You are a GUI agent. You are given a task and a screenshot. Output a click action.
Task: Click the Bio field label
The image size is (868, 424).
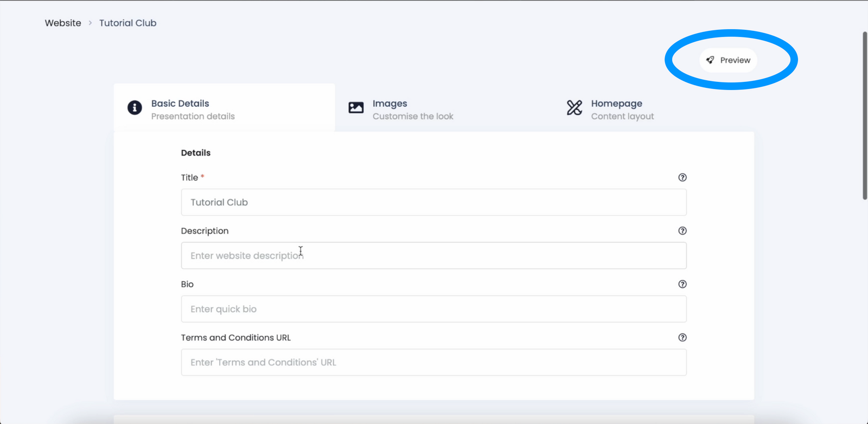(x=187, y=284)
